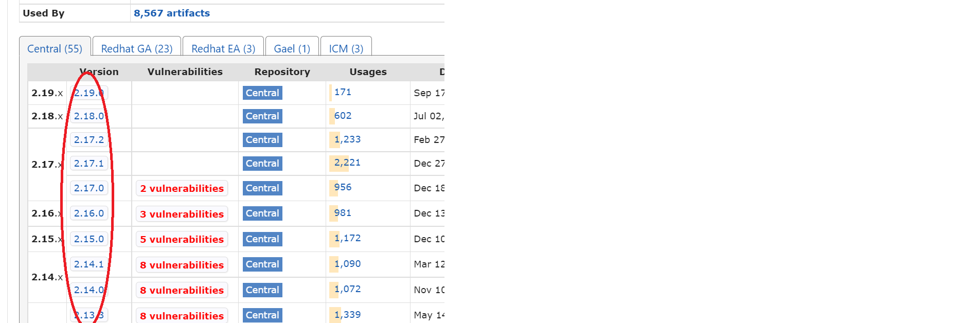Open the ICM (3) repository tab

coord(346,48)
